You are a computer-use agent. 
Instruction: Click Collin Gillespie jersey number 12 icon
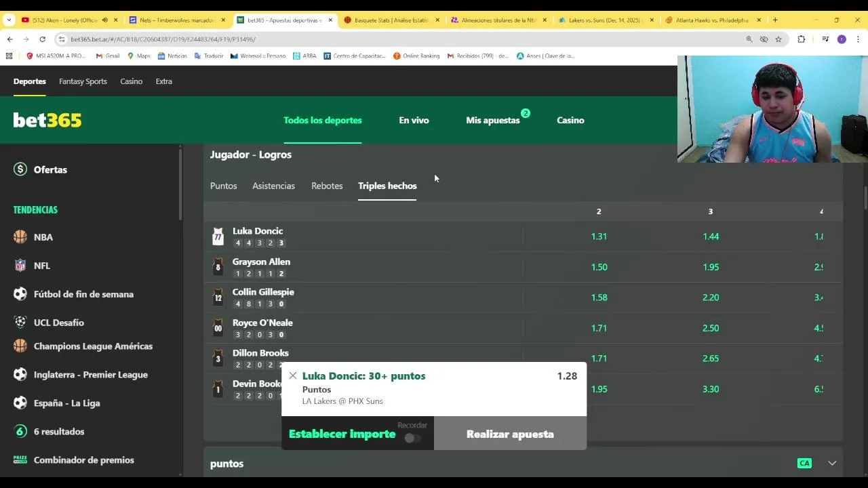pos(218,298)
